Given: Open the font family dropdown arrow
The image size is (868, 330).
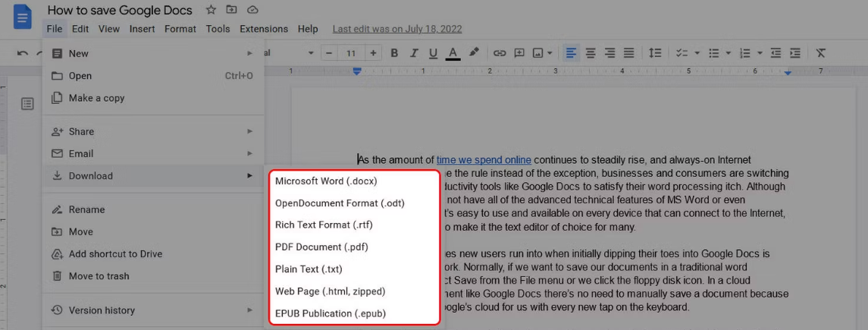Looking at the screenshot, I should pos(311,53).
